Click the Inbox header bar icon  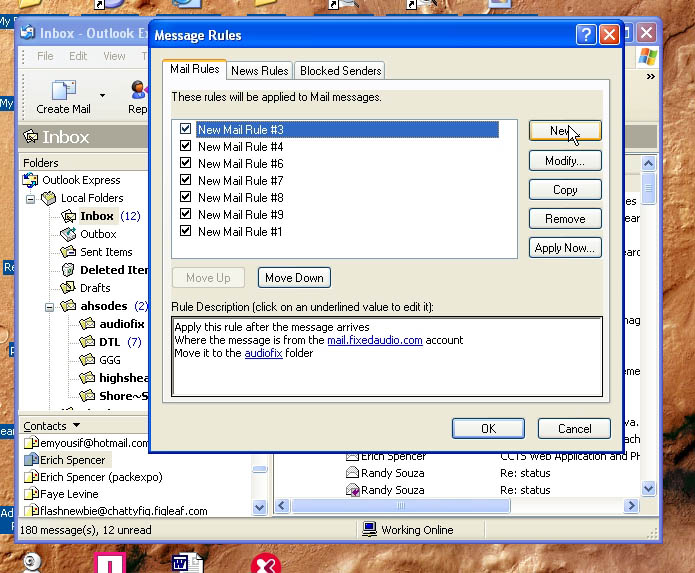(31, 136)
